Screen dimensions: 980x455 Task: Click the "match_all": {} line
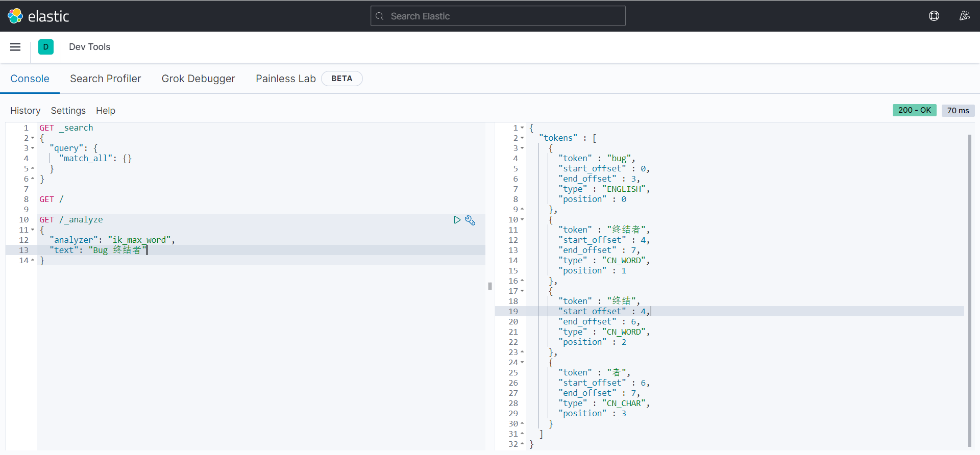[x=95, y=159]
